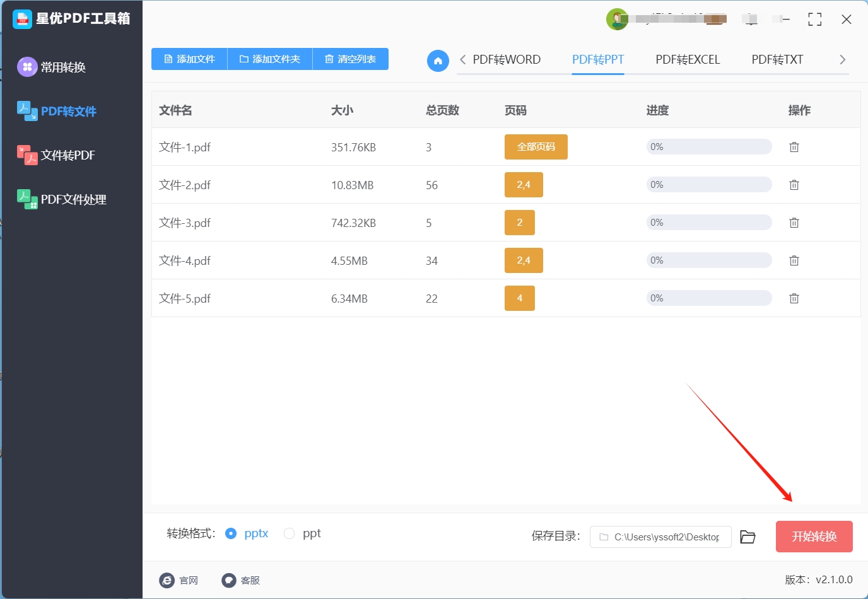Image resolution: width=868 pixels, height=599 pixels.
Task: Delete 文件-2.pdf using its trash icon
Action: click(x=794, y=185)
